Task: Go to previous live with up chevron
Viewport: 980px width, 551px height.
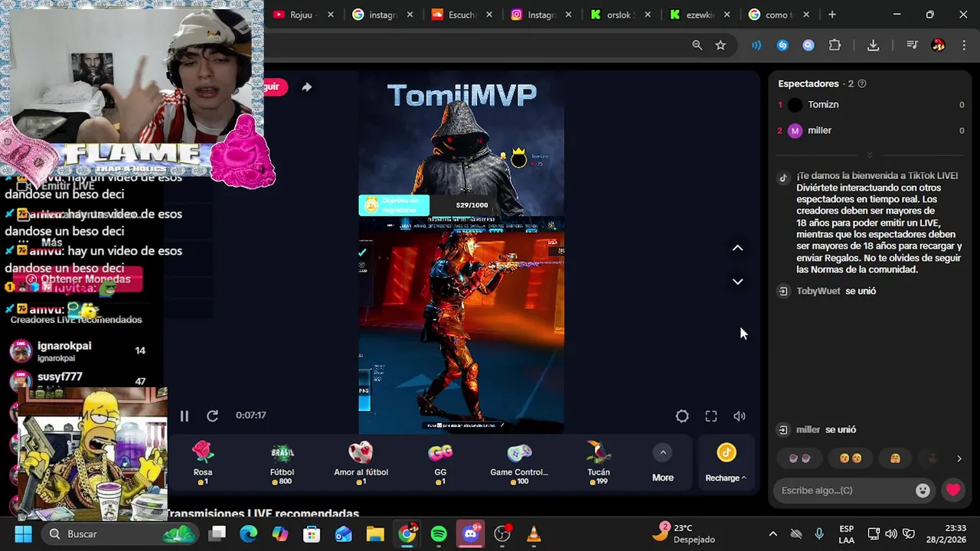Action: pos(737,248)
